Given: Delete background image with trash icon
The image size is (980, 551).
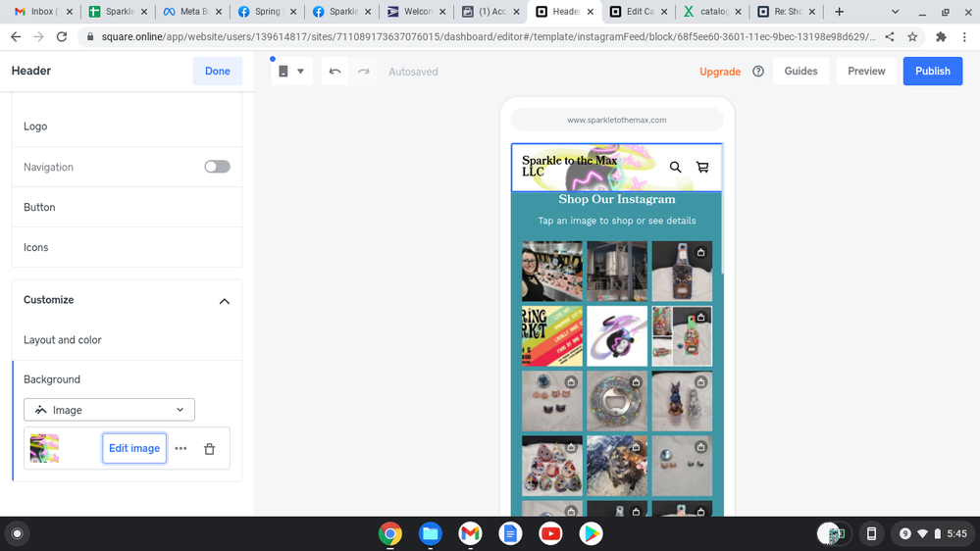Looking at the screenshot, I should point(209,449).
